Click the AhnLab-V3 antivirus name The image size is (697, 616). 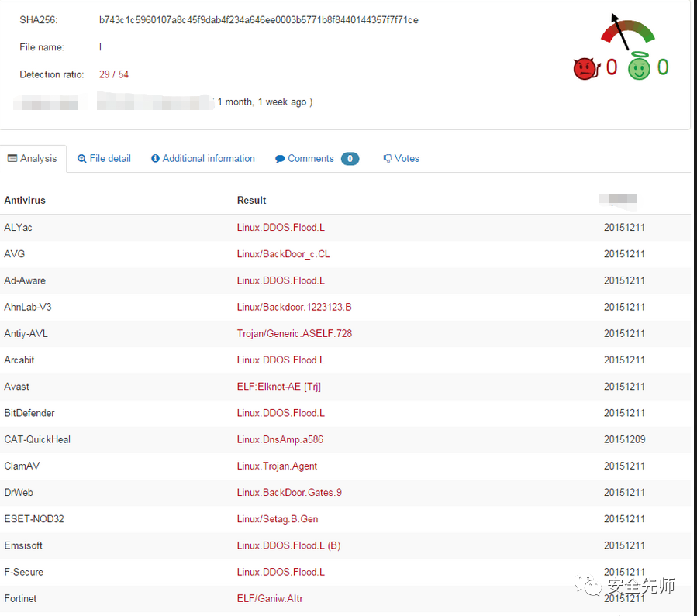(x=28, y=307)
